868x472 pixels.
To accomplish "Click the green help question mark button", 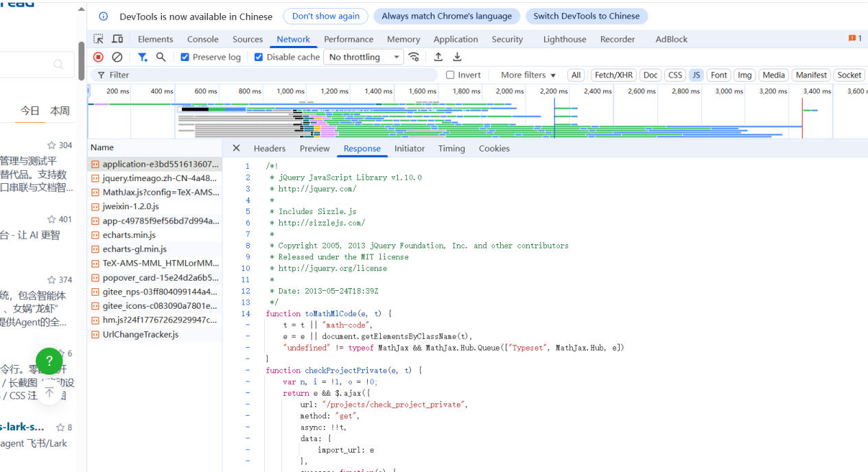I will click(49, 361).
